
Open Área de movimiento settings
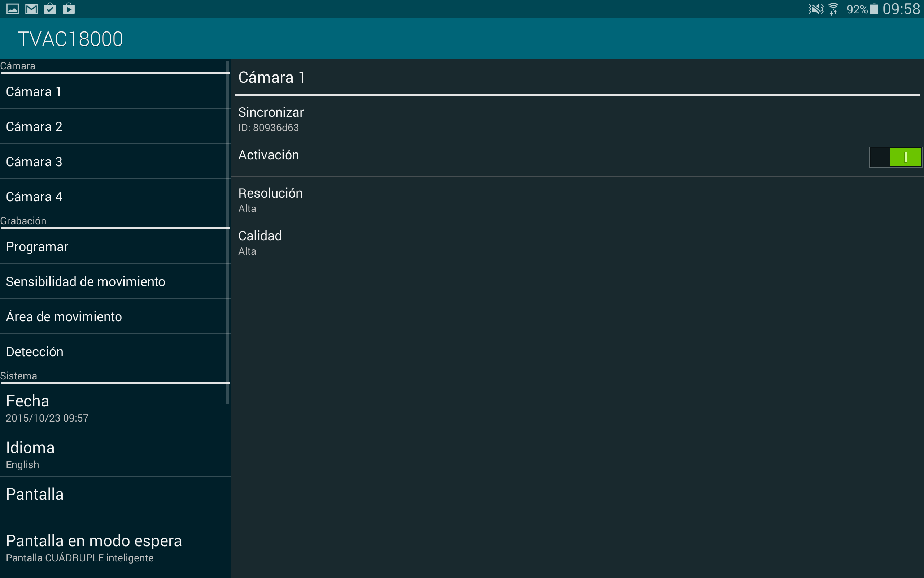pos(115,316)
